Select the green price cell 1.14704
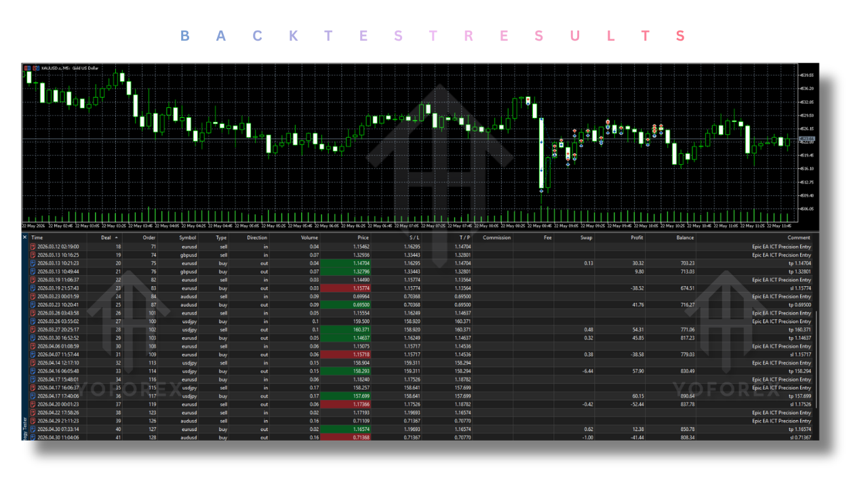 click(x=347, y=263)
